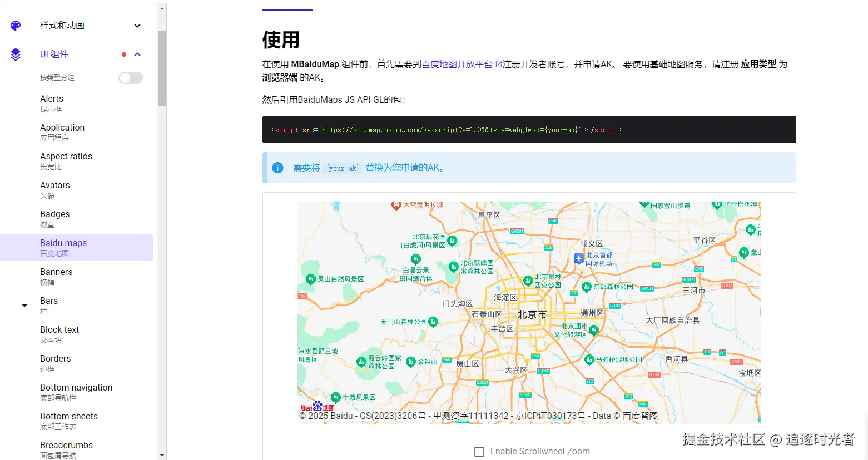
Task: Click the sidebar scroll down arrow
Action: click(162, 456)
